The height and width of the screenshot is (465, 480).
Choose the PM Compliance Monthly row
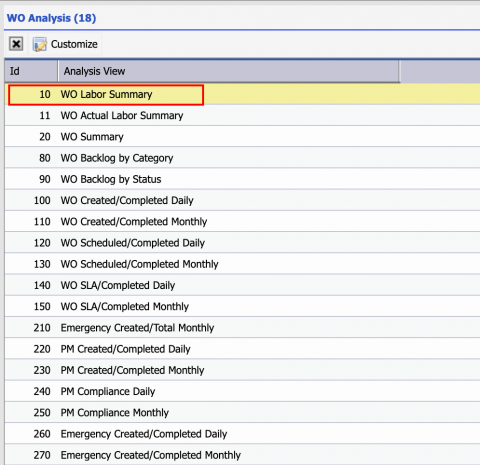pyautogui.click(x=242, y=413)
